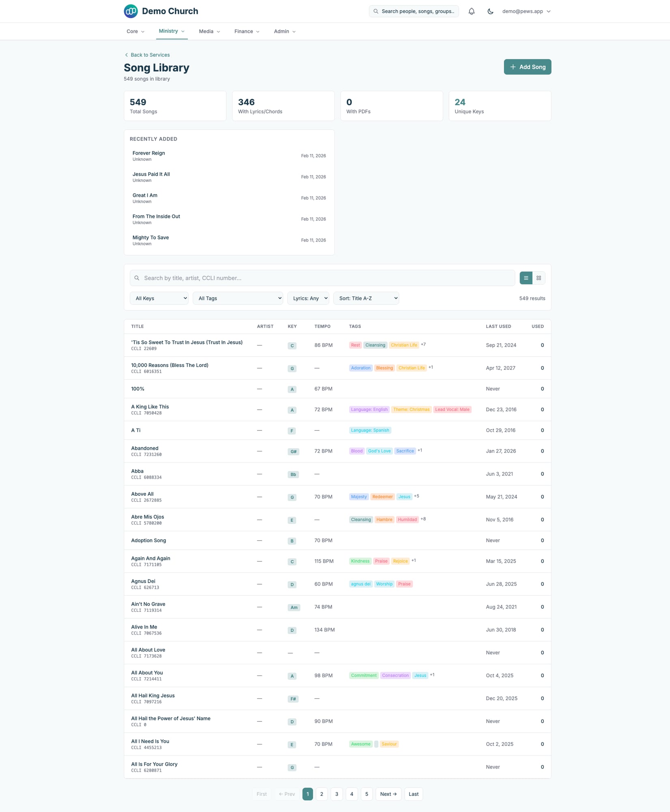Switch to grid view layout
The image size is (670, 812).
tap(539, 278)
